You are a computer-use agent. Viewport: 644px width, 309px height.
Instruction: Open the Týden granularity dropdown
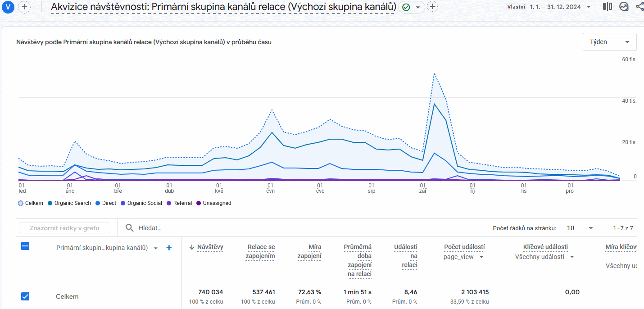[x=609, y=42]
